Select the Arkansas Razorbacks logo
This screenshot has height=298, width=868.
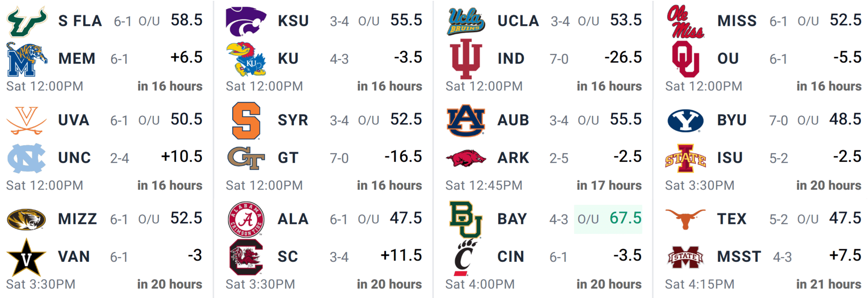466,158
